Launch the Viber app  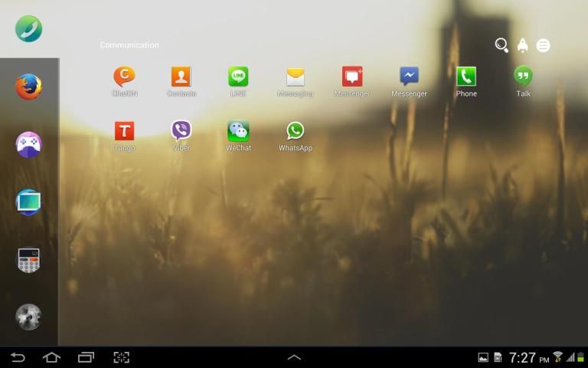181,131
